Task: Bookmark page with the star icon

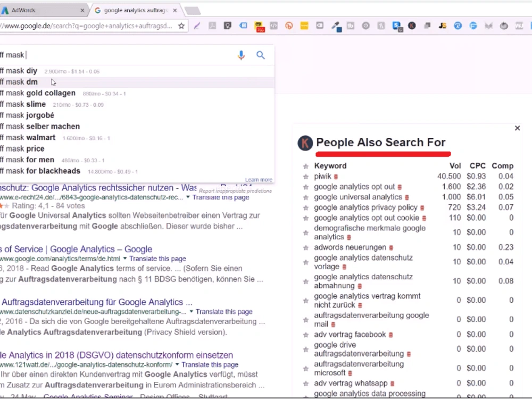Action: click(181, 26)
